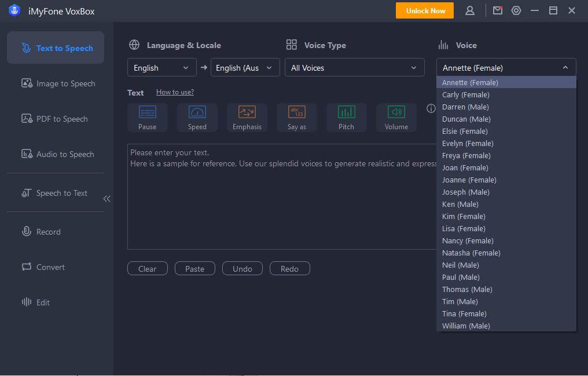Collapse the sidebar with double chevron
The image size is (588, 376).
(107, 199)
